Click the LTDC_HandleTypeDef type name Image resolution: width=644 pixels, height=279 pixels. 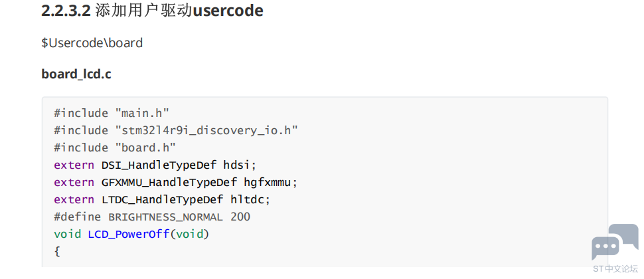(x=162, y=200)
